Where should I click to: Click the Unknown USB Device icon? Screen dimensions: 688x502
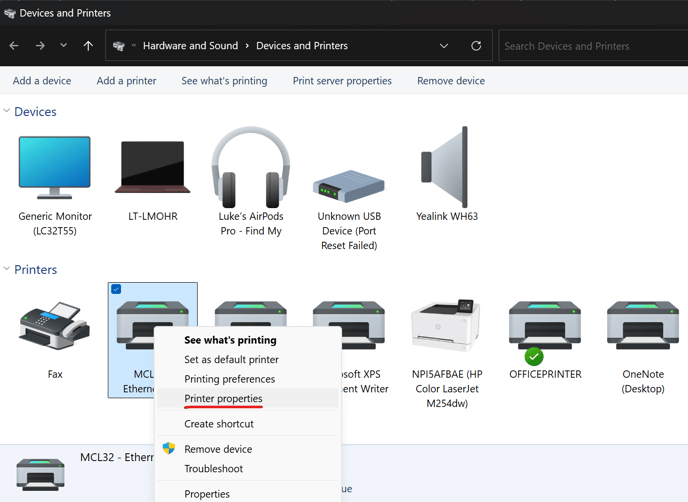348,186
